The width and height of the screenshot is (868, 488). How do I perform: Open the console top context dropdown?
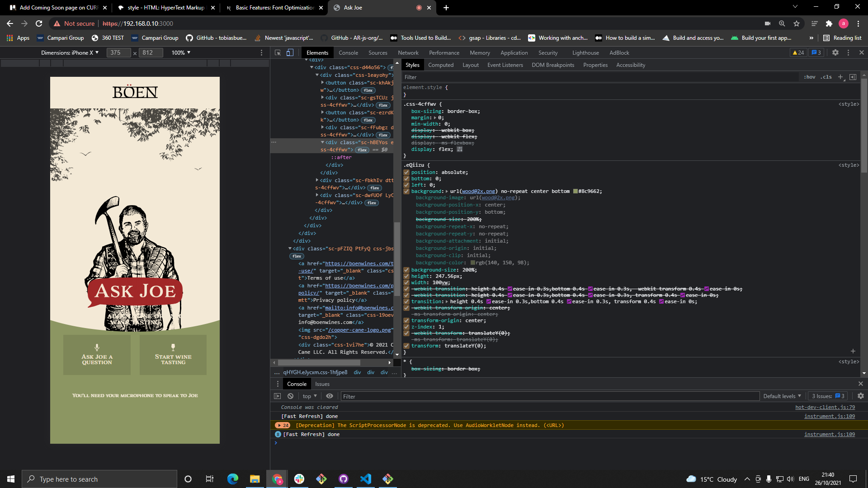(310, 396)
